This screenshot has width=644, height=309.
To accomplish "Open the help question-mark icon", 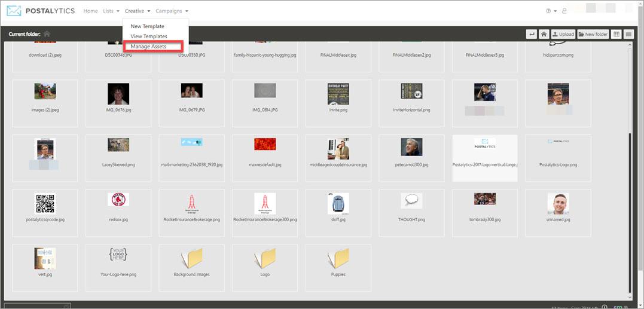I will click(548, 11).
